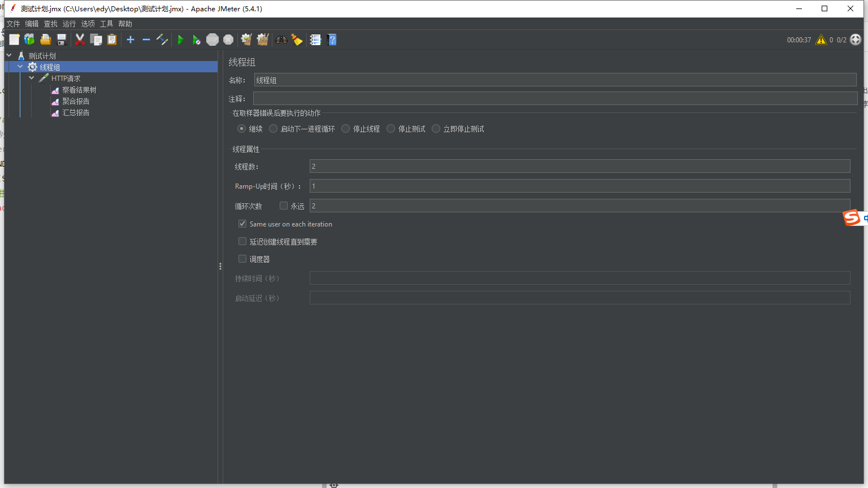The image size is (868, 488).
Task: Click the Sogou input method icon
Action: 852,217
